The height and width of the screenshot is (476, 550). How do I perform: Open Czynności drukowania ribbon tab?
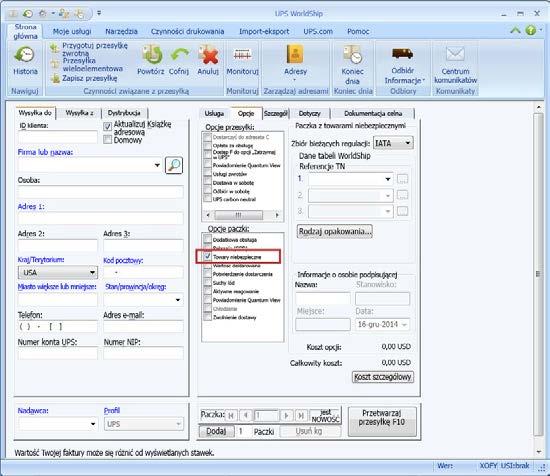coord(187,31)
